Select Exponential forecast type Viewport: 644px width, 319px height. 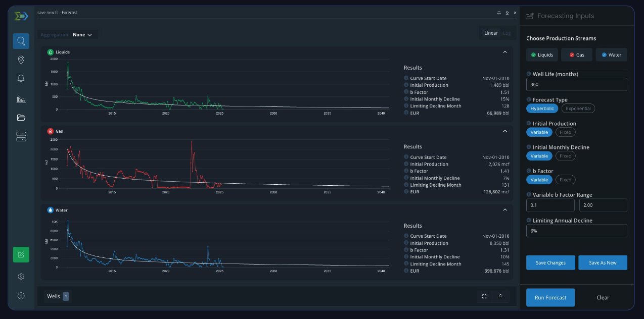[x=578, y=109]
